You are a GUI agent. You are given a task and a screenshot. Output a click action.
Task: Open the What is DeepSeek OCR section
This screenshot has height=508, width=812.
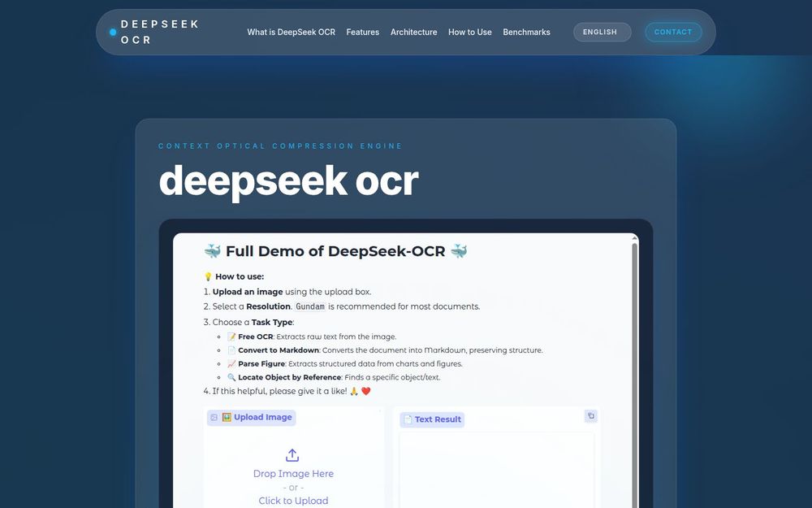[x=291, y=33]
